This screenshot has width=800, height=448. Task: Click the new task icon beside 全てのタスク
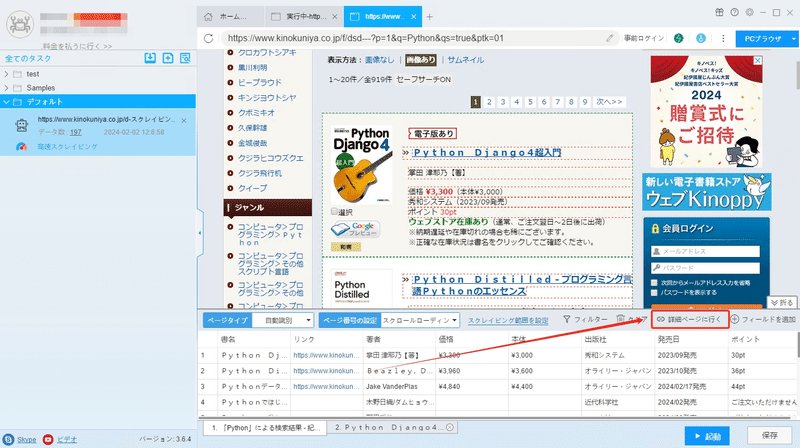click(x=168, y=58)
